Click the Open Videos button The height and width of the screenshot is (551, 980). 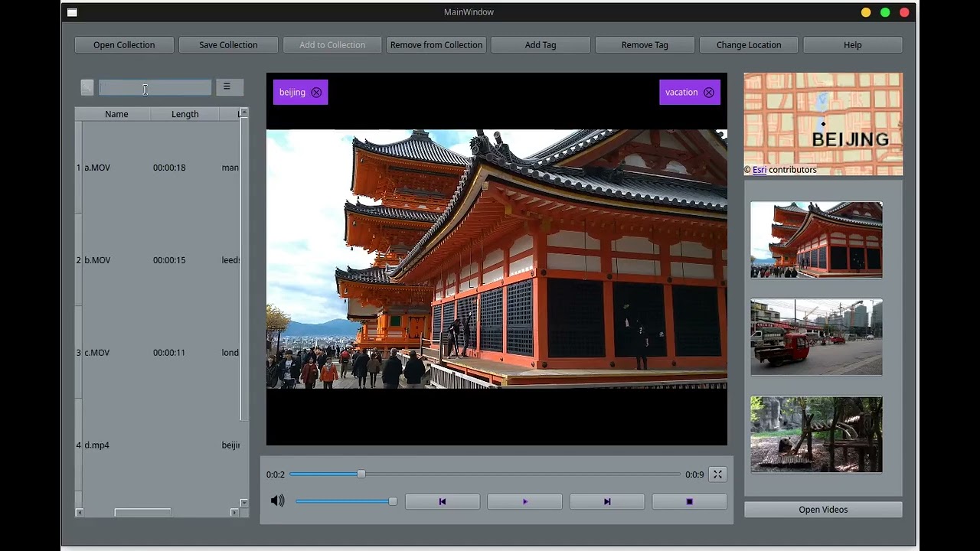823,510
